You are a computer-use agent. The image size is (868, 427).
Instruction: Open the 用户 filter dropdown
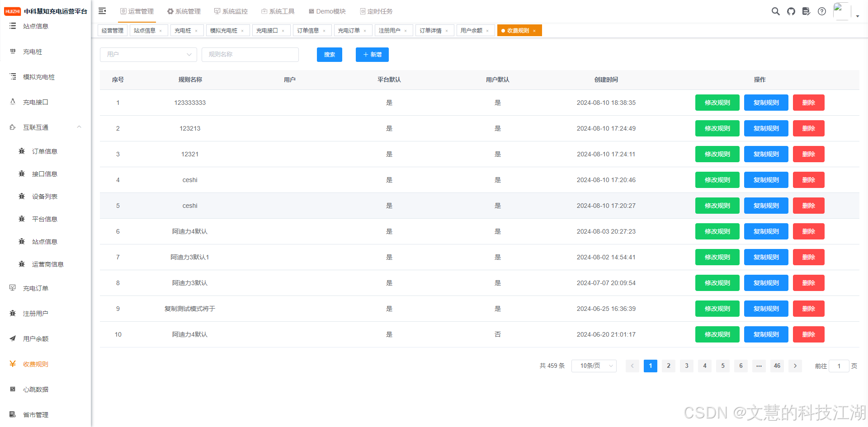(x=148, y=54)
